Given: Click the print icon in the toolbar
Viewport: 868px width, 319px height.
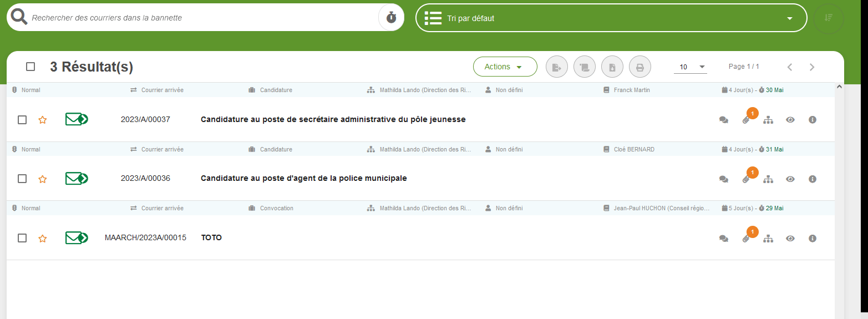Looking at the screenshot, I should coord(639,67).
